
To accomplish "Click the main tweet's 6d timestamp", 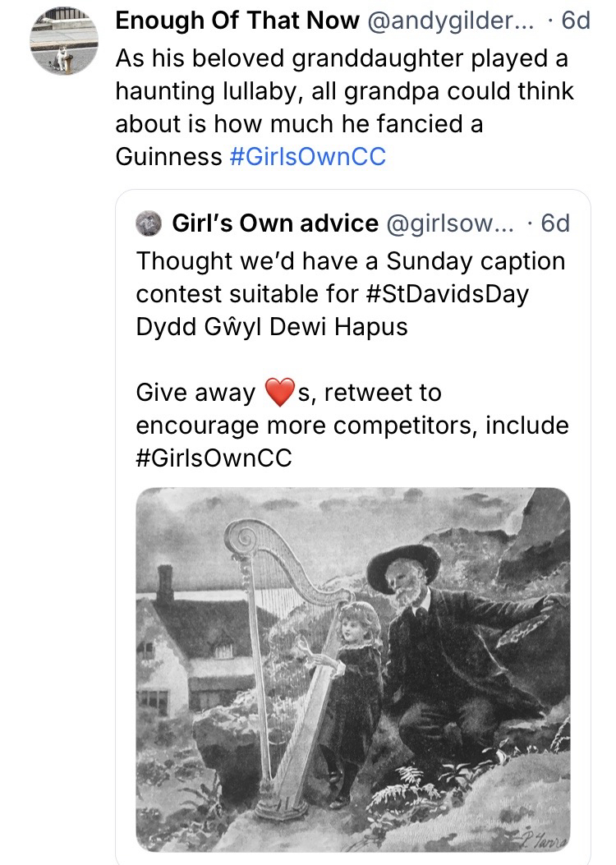I will tap(576, 21).
